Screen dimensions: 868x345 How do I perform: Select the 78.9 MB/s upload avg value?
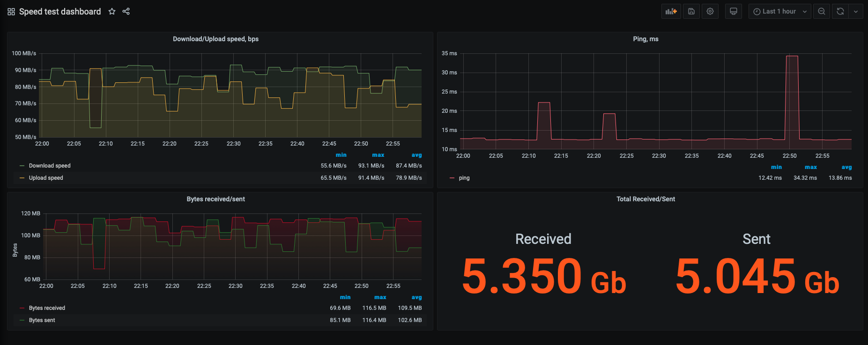pos(409,178)
